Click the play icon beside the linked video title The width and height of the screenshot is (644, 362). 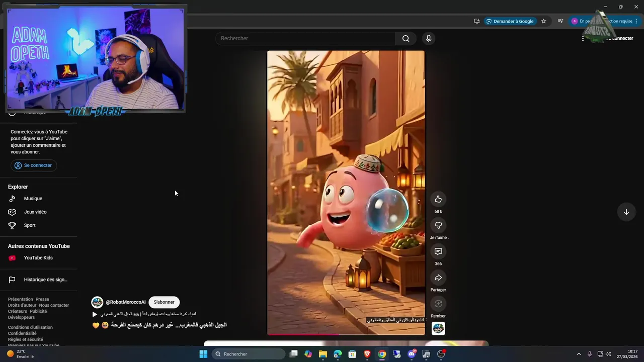(95, 314)
